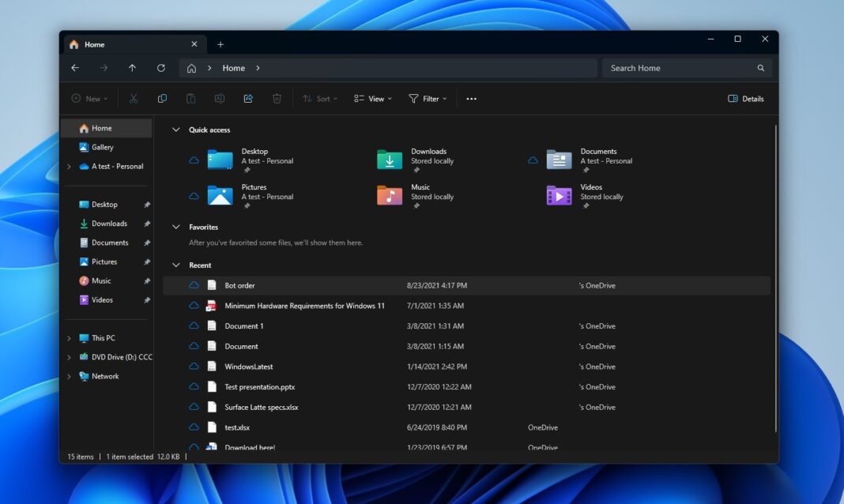Unpin Desktop from sidebar using pin icon
This screenshot has height=504, width=844.
click(x=147, y=205)
